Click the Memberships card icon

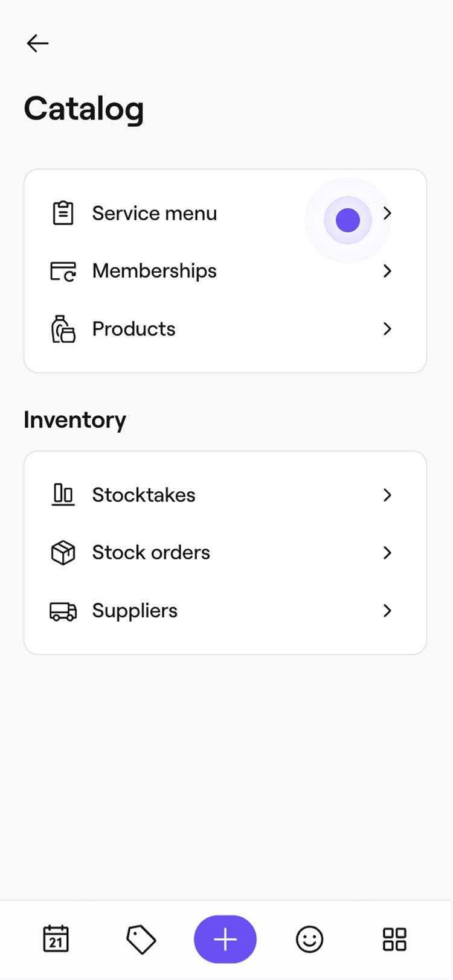pos(63,271)
